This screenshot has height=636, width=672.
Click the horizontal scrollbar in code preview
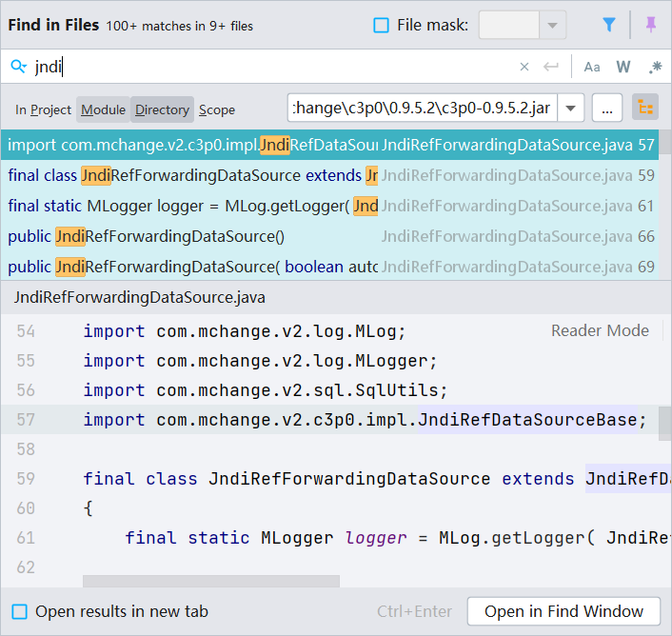pyautogui.click(x=210, y=580)
